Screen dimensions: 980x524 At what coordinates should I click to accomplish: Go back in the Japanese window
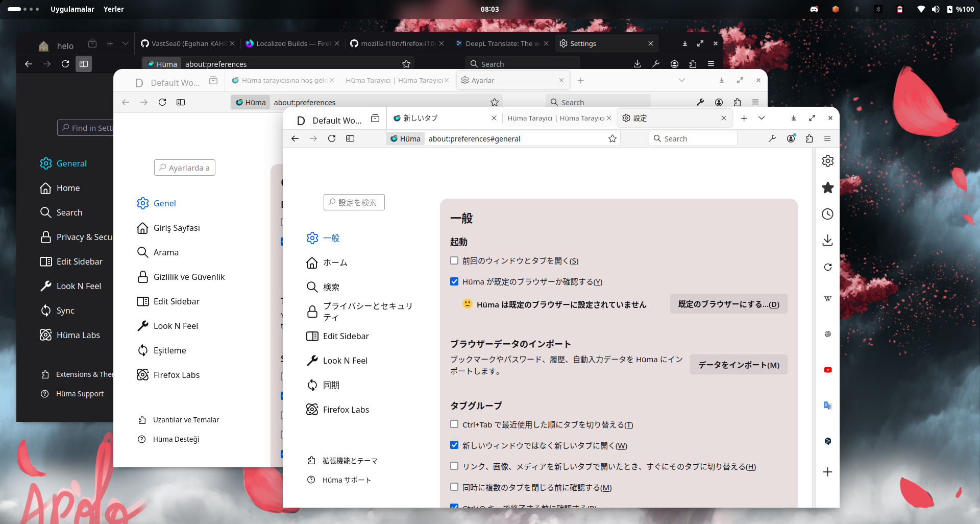[x=295, y=138]
